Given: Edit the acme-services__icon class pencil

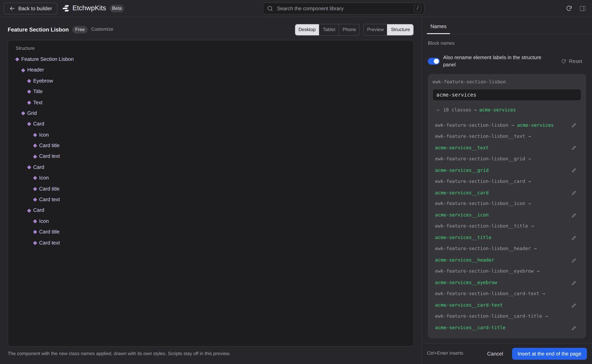Looking at the screenshot, I should tap(574, 215).
